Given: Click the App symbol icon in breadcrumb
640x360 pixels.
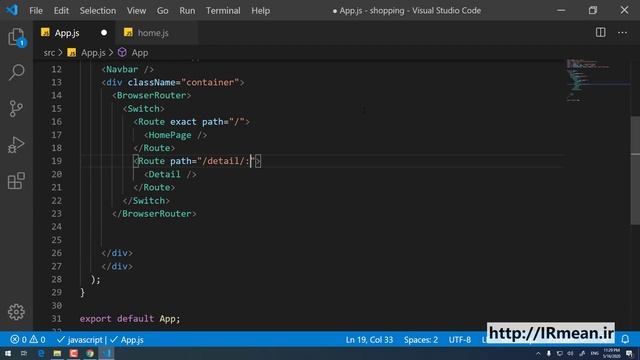Looking at the screenshot, I should tap(122, 52).
